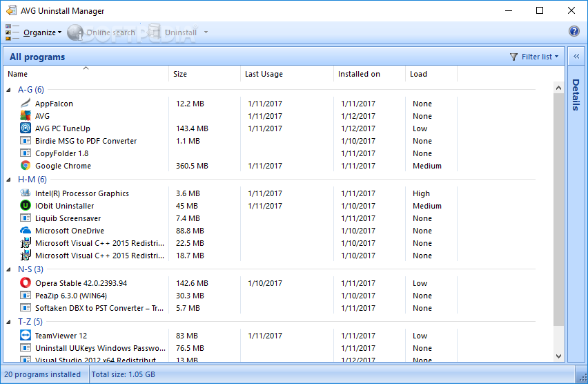Select the Intel(R) Processor Graphics icon

click(x=25, y=193)
